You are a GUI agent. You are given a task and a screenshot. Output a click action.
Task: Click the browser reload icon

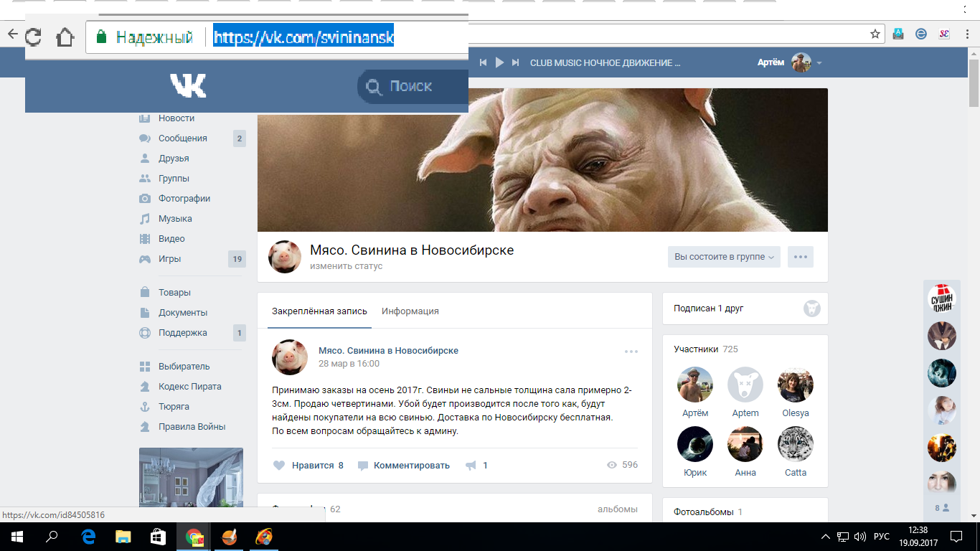33,37
